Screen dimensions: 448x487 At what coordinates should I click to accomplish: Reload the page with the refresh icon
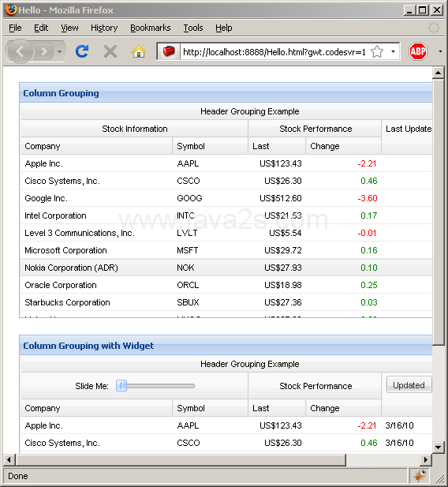click(x=82, y=51)
